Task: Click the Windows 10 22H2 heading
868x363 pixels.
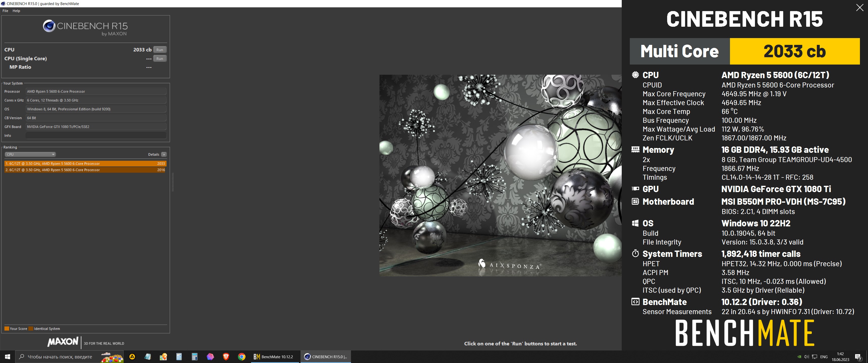Action: [756, 223]
